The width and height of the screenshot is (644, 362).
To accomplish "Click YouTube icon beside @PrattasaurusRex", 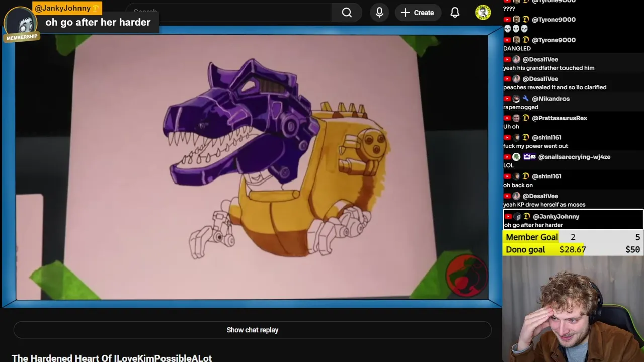I will (507, 118).
